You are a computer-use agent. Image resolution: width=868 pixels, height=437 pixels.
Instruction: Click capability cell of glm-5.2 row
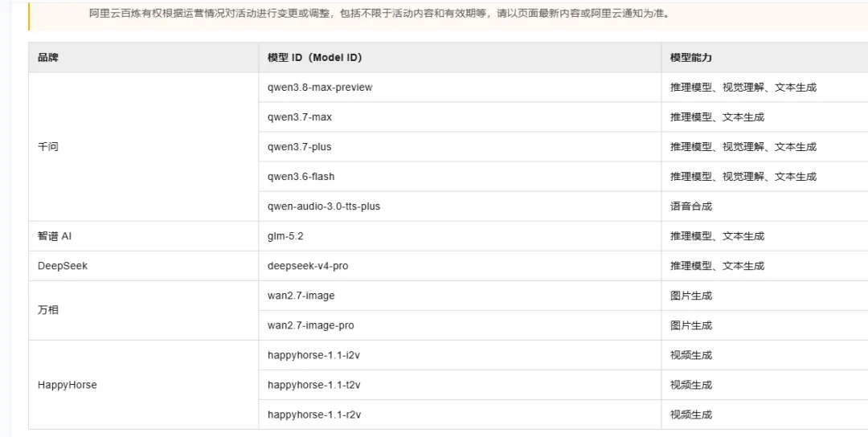tap(764, 236)
